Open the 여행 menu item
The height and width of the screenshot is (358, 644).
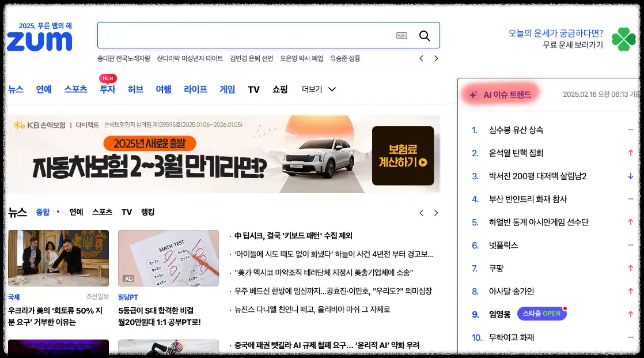164,89
